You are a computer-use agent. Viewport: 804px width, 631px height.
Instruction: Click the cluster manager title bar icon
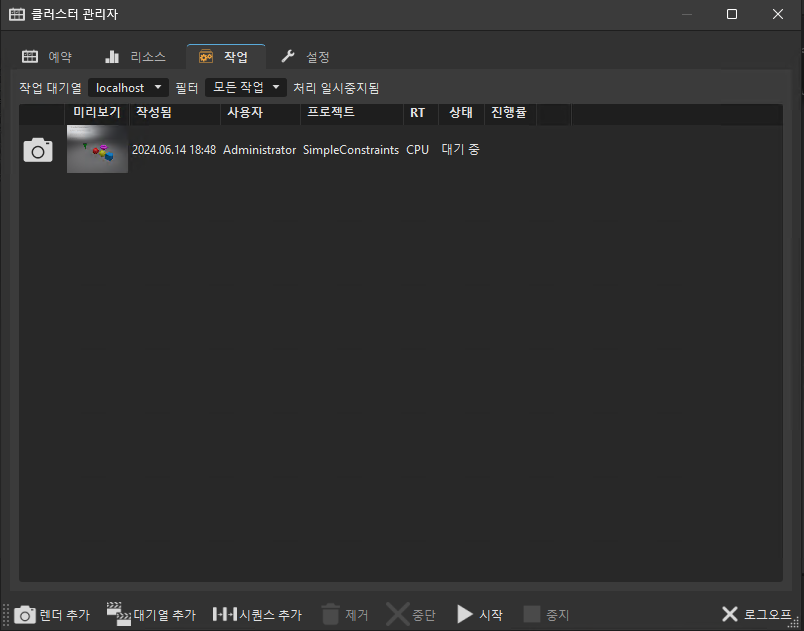pyautogui.click(x=17, y=14)
